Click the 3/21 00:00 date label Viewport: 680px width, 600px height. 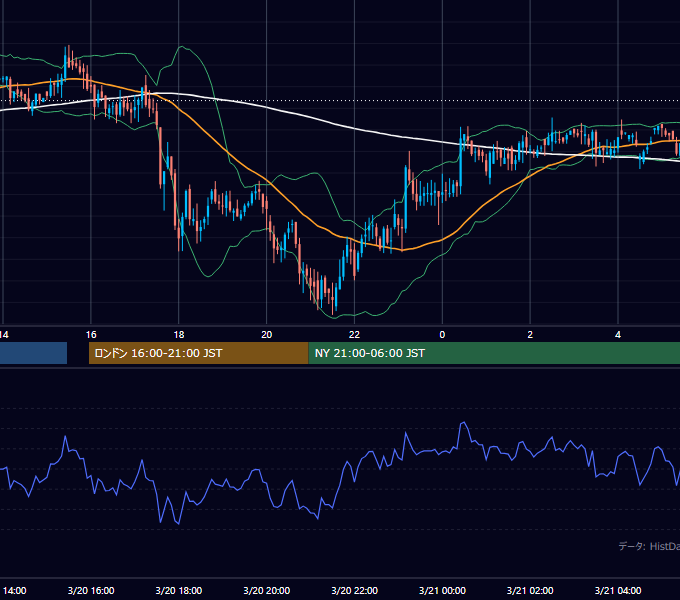click(442, 590)
